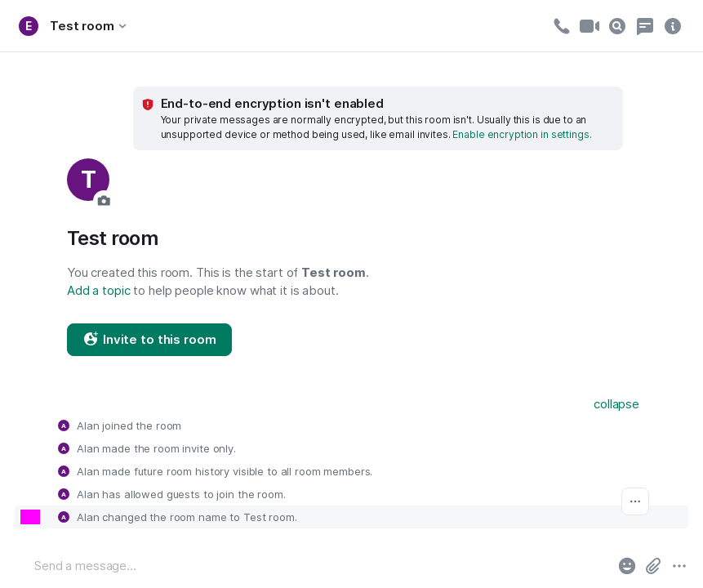703x588 pixels.
Task: Click the E room avatar in header
Action: [29, 26]
